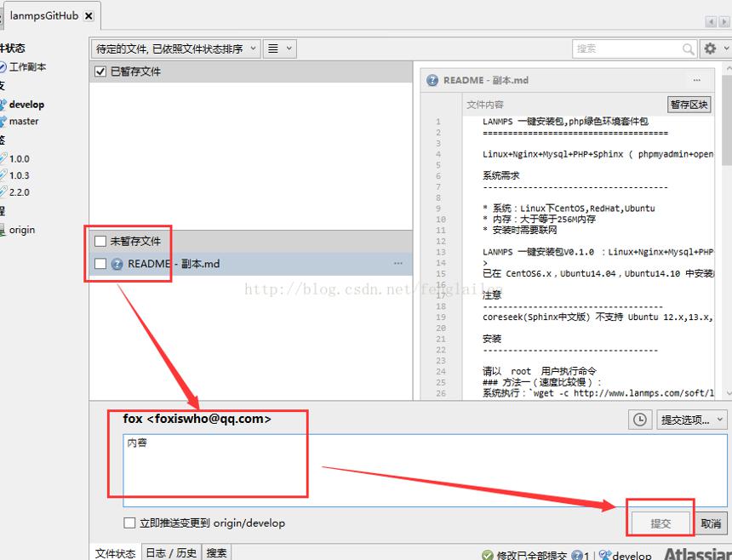This screenshot has height=560, width=732.
Task: Click the 提交 commit button
Action: coord(661,523)
